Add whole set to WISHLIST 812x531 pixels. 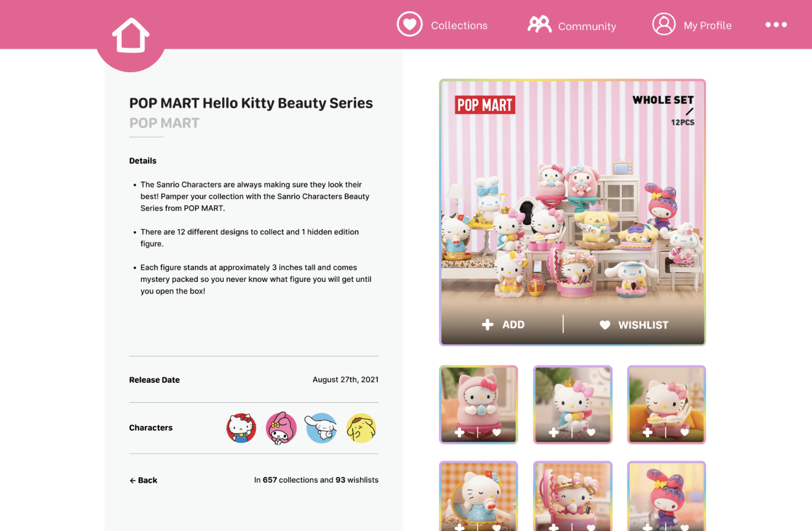coord(634,325)
